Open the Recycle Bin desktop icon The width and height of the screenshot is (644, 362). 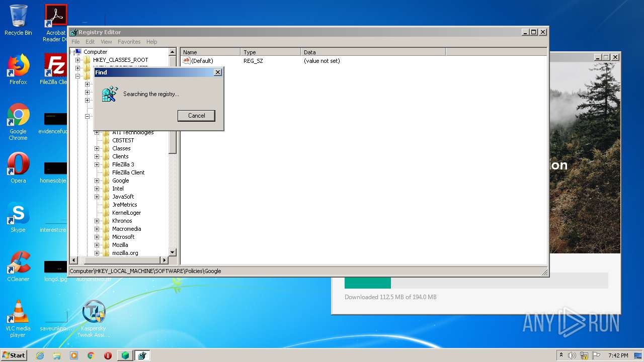coord(18,20)
